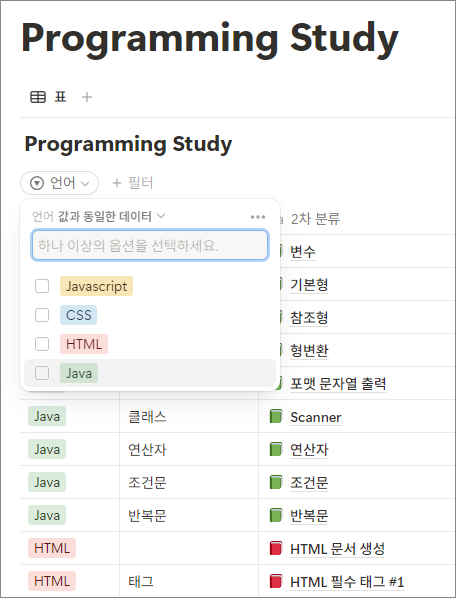Click the 2차 분류 column header
The image size is (456, 598).
(315, 219)
